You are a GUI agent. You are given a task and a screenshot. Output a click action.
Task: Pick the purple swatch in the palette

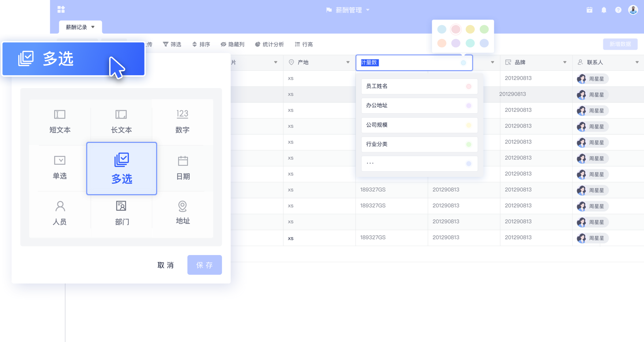pyautogui.click(x=456, y=43)
